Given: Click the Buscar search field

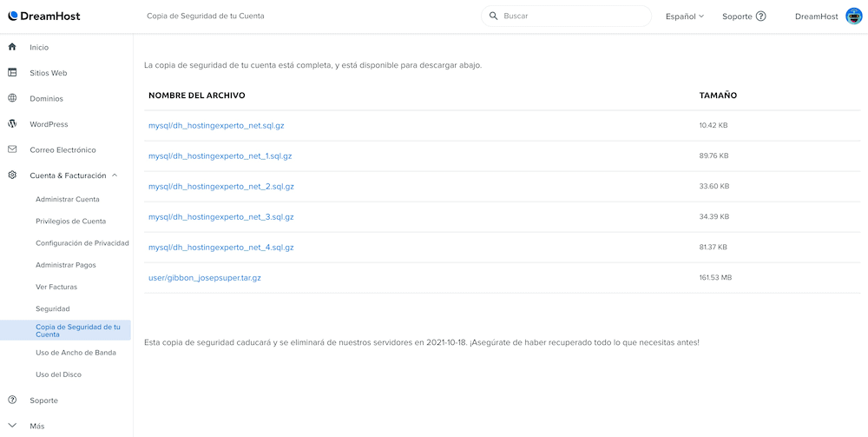Looking at the screenshot, I should [566, 16].
